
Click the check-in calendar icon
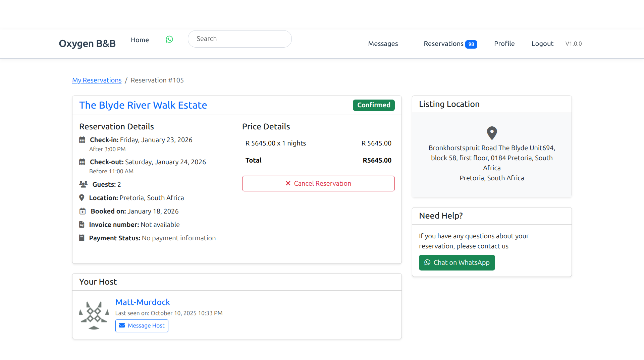(x=82, y=140)
